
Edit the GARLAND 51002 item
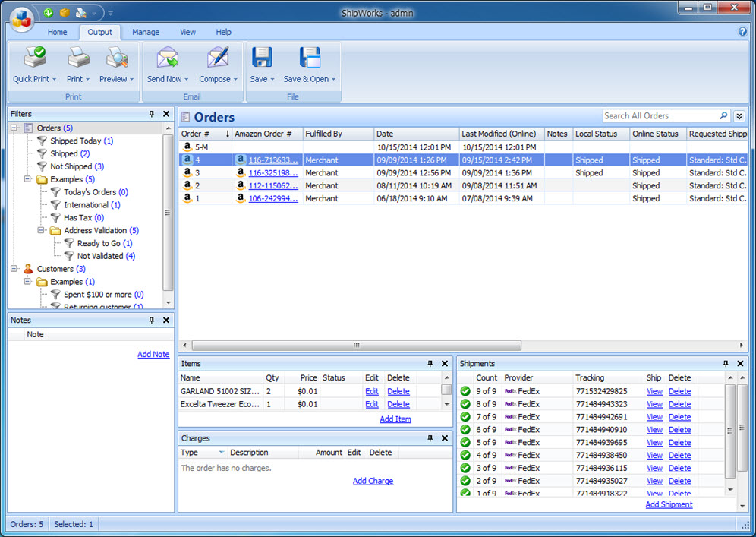pyautogui.click(x=372, y=391)
